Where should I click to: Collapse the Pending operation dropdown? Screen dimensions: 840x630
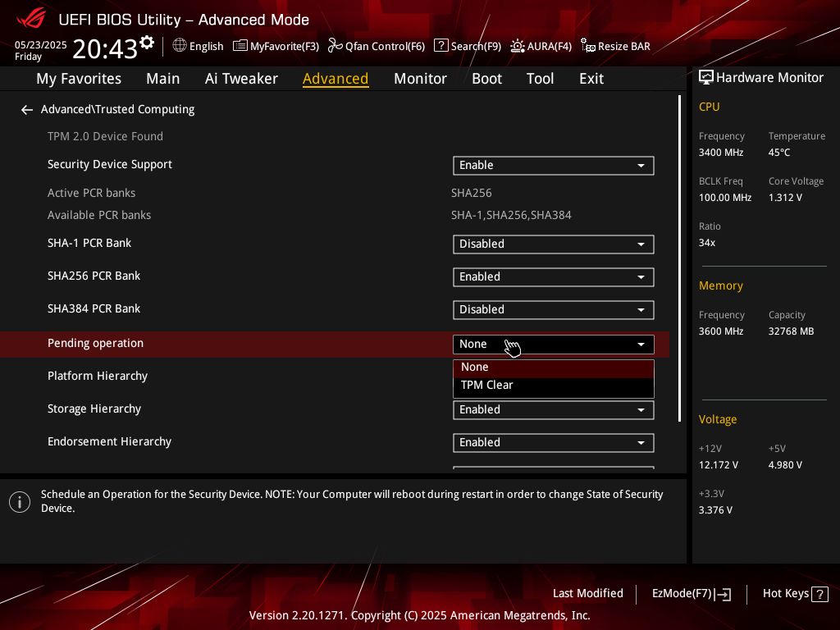tap(554, 345)
